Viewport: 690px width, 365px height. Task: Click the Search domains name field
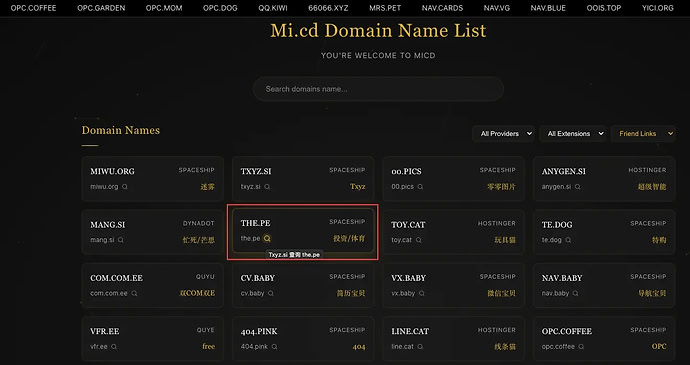378,89
